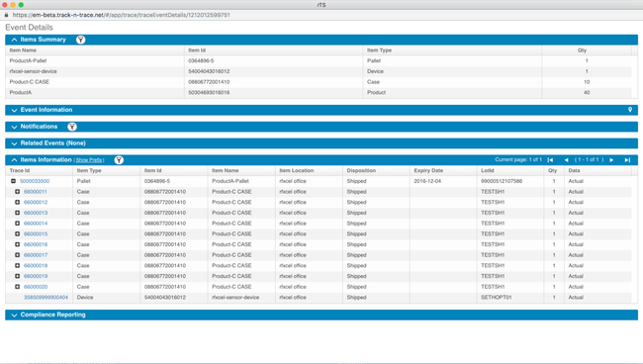The image size is (643, 364).
Task: Go to last page of items
Action: (x=627, y=160)
